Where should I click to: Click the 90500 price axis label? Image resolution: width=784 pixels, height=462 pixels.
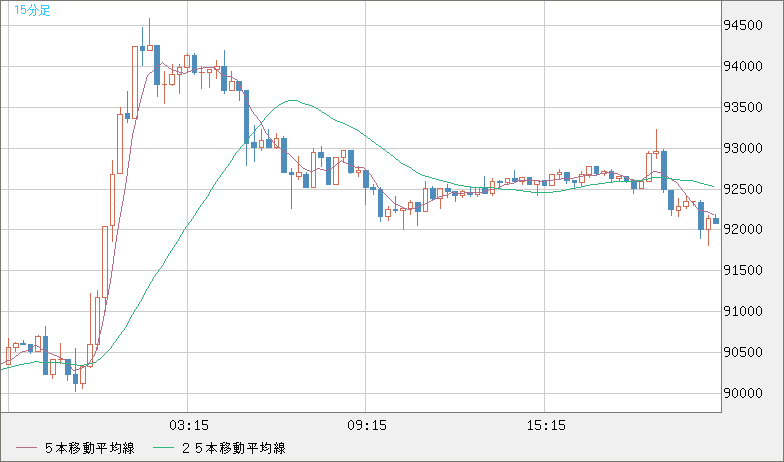pyautogui.click(x=743, y=352)
